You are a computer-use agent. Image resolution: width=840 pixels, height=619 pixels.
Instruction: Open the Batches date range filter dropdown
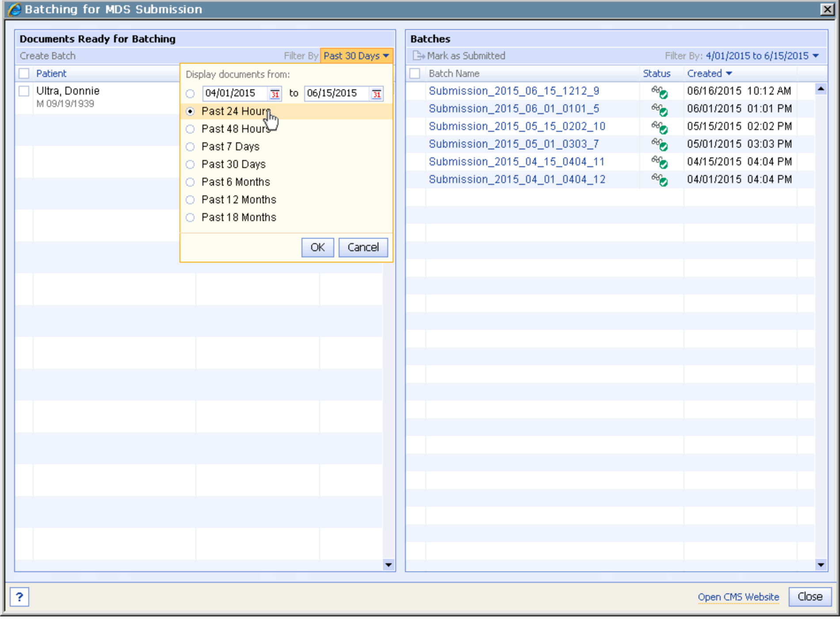[762, 56]
